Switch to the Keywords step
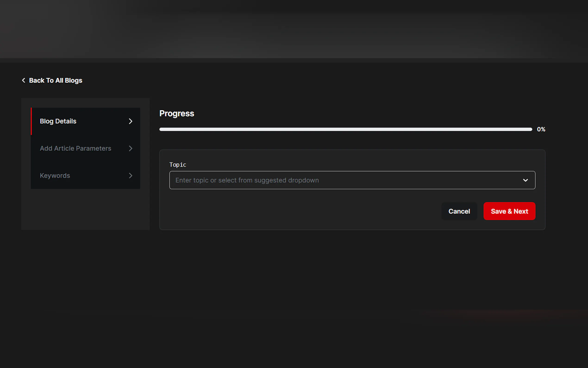 [55, 175]
